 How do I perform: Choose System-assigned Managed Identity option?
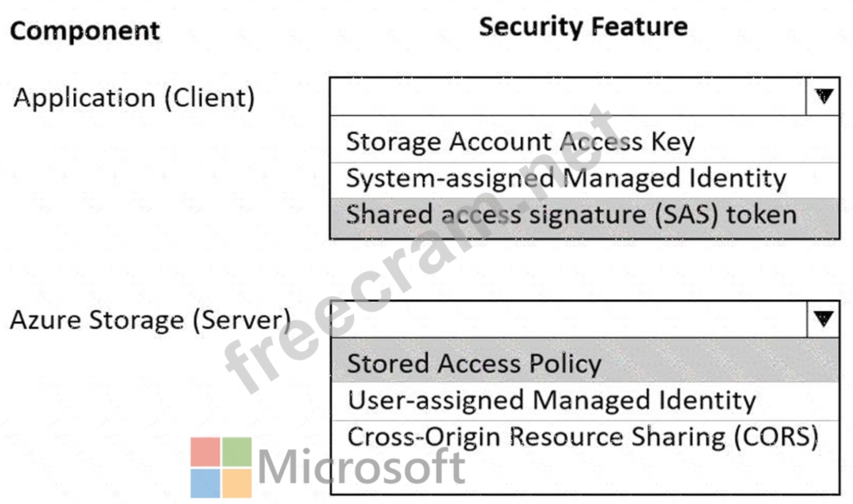(x=585, y=179)
